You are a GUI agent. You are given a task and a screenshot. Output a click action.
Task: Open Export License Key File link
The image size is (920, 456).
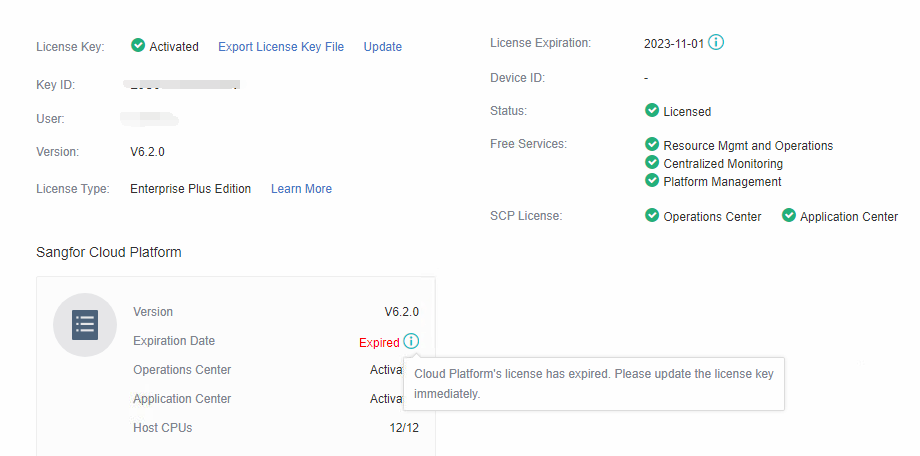[x=280, y=47]
